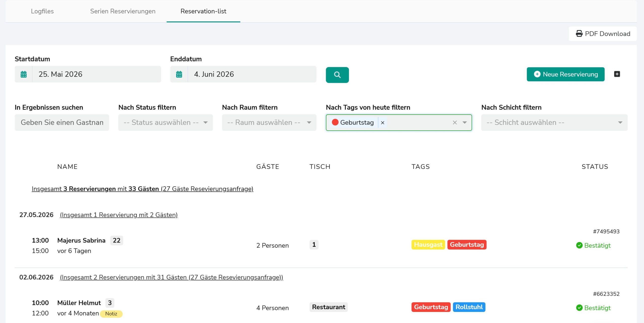This screenshot has width=644, height=323.
Task: Expand the tags filter dropdown arrow
Action: [x=464, y=123]
